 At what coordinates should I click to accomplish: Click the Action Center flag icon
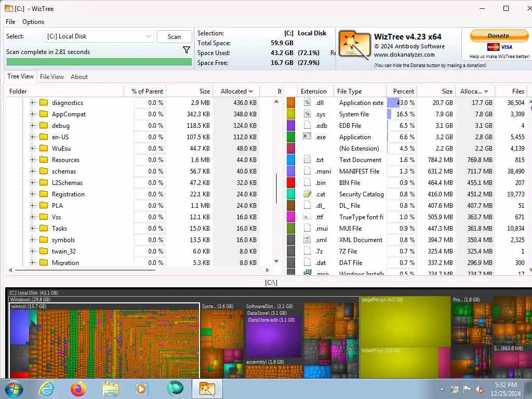click(467, 389)
